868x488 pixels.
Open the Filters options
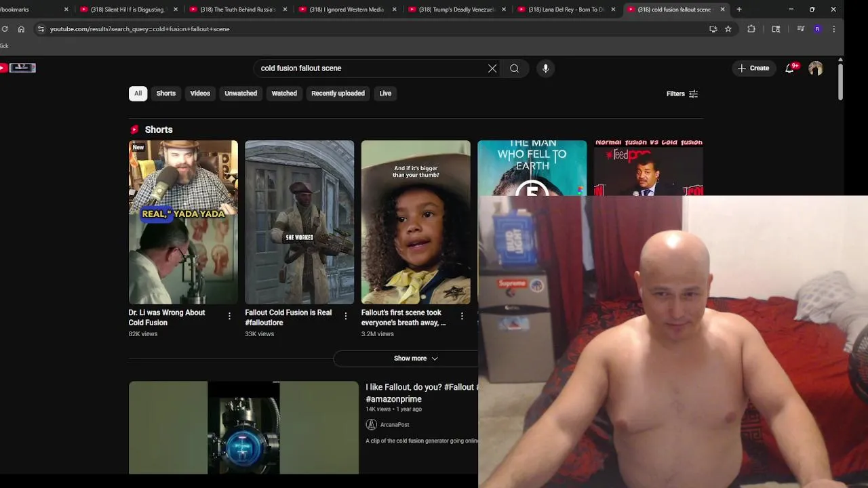coord(682,94)
